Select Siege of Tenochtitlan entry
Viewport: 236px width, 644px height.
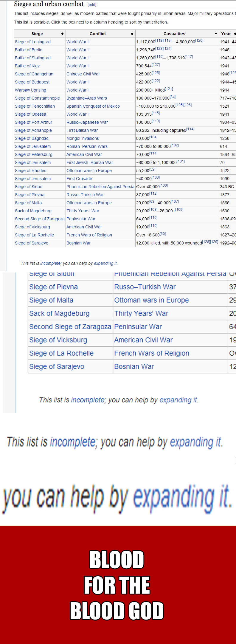(x=35, y=106)
